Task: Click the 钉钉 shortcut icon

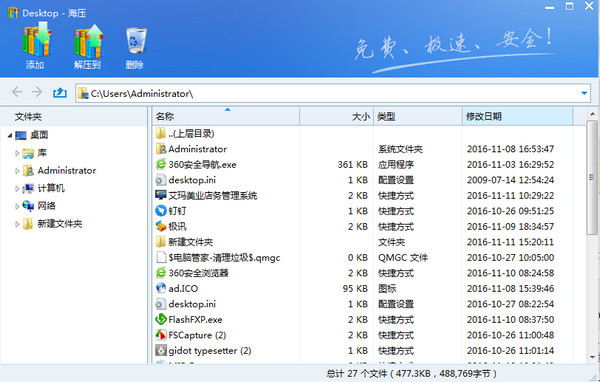Action: tap(161, 211)
